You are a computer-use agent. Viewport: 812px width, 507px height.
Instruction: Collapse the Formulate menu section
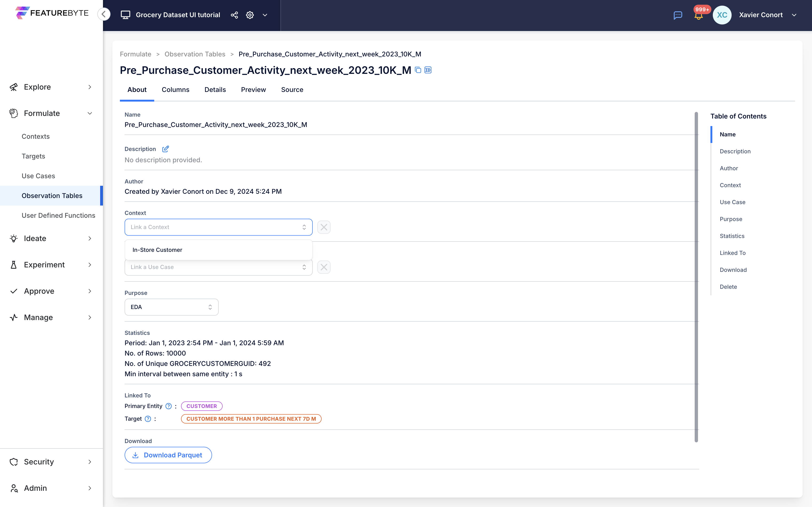[x=90, y=113]
